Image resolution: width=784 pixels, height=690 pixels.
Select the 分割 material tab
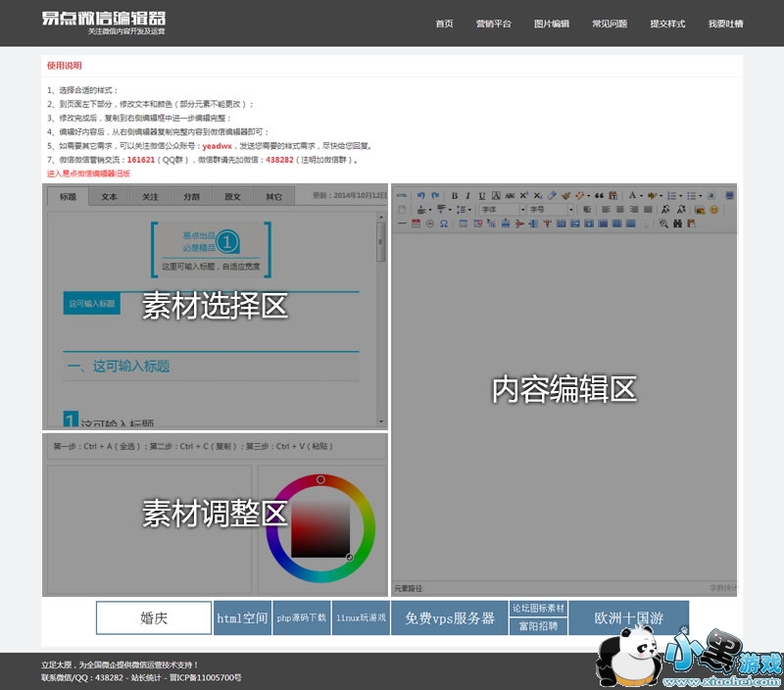click(191, 197)
